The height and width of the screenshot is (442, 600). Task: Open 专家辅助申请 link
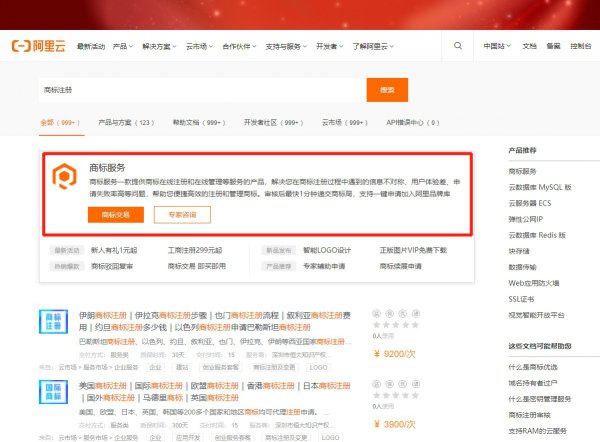324,266
